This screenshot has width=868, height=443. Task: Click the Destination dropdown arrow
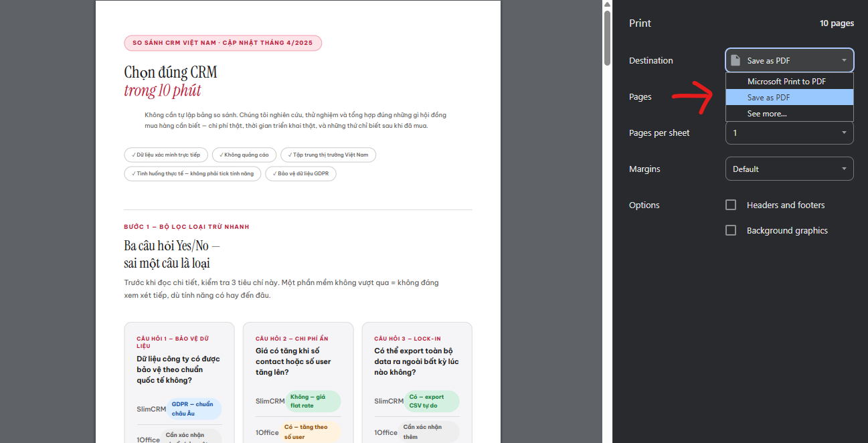coord(844,60)
